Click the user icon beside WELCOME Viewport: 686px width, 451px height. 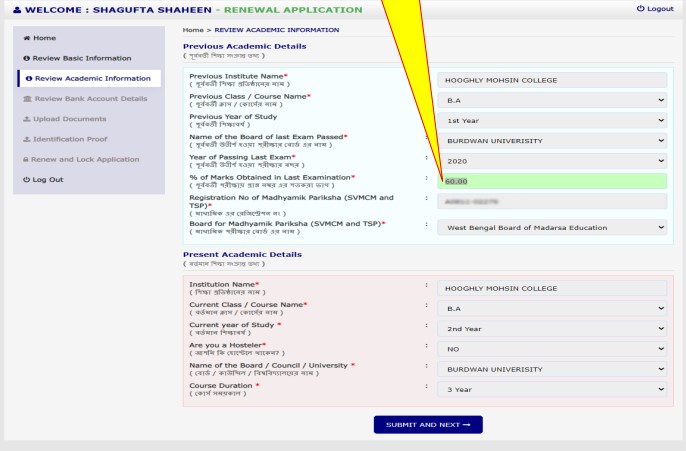pyautogui.click(x=17, y=10)
